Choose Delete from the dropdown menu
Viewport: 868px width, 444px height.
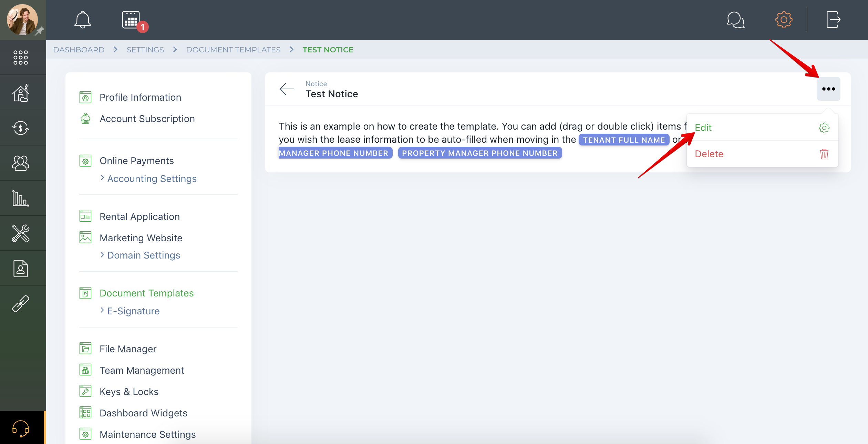coord(762,154)
